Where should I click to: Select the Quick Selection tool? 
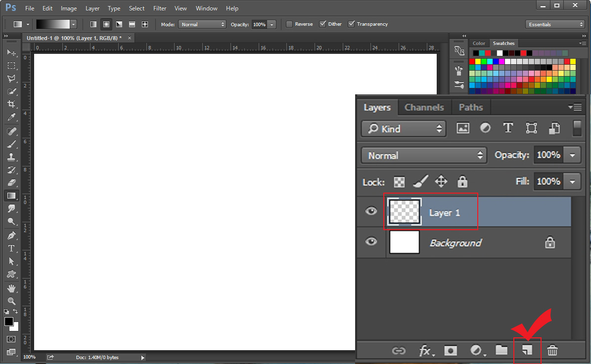[x=11, y=91]
